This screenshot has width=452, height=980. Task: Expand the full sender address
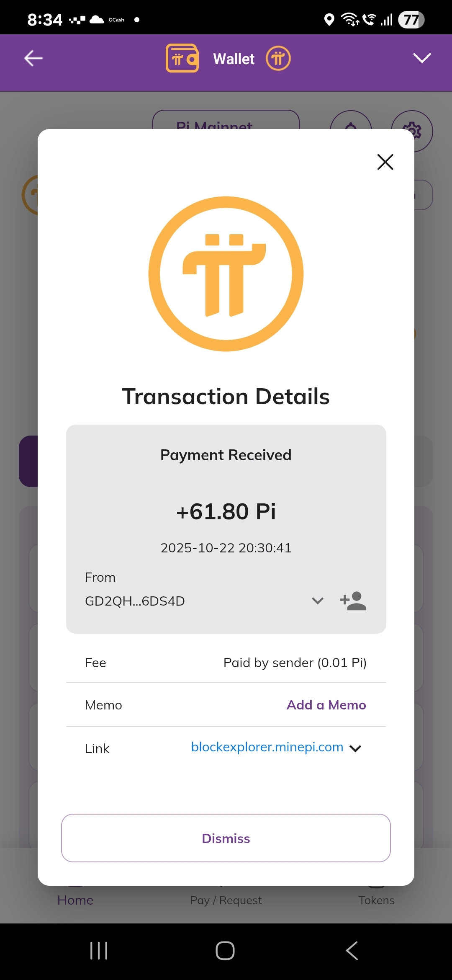[318, 601]
